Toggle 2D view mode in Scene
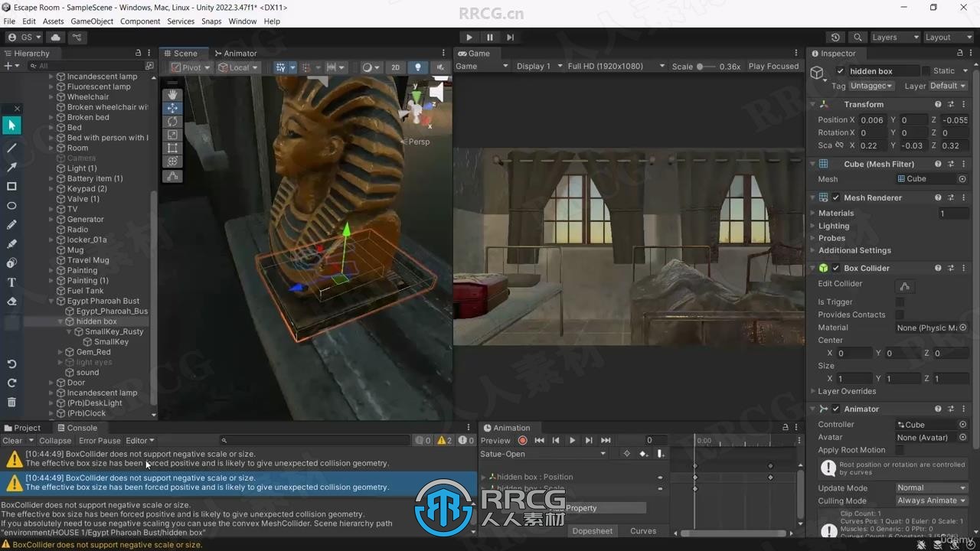 pyautogui.click(x=395, y=67)
